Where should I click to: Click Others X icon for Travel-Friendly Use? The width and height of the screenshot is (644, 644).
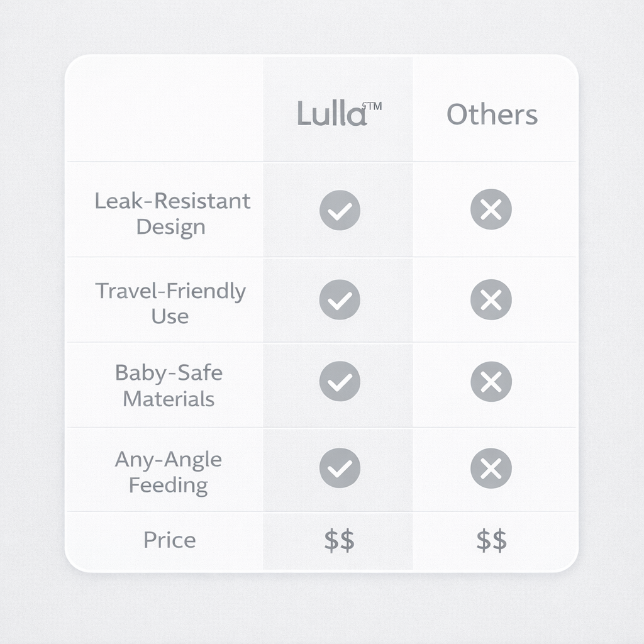tap(491, 299)
